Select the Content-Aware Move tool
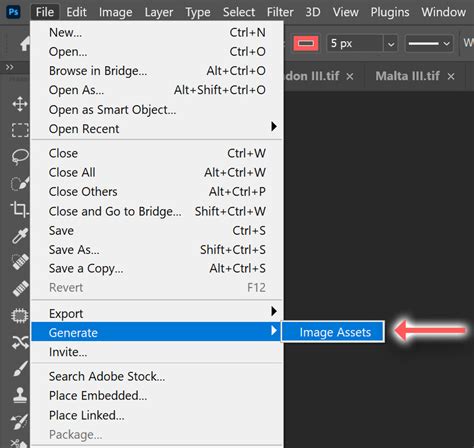Screen dimensions: 474x448 [20, 342]
